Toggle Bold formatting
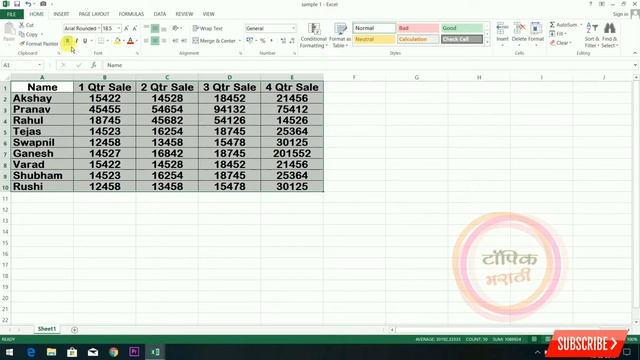Screen dimensions: 640x360 (x=67, y=41)
